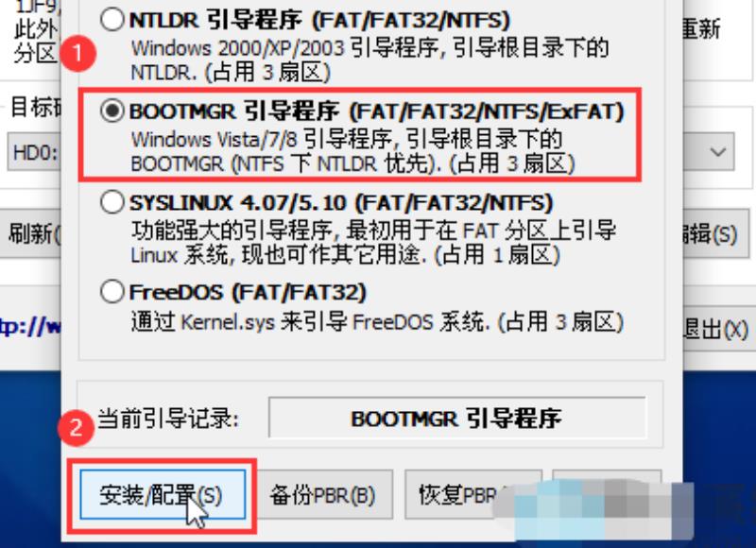Expand the dropdown chevron arrow at right
This screenshot has width=756, height=548.
[x=718, y=152]
